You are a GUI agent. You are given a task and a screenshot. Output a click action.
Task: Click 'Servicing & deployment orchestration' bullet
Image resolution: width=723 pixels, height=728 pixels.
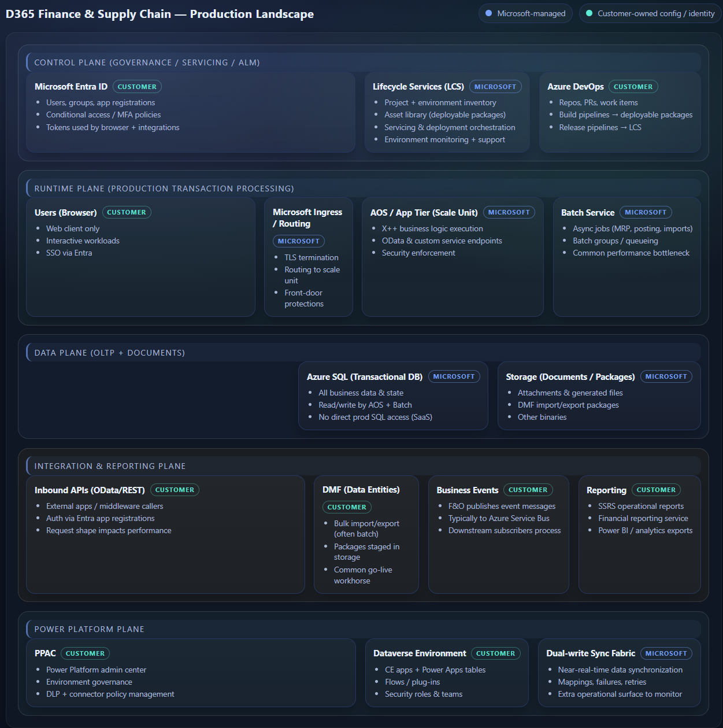coord(450,127)
